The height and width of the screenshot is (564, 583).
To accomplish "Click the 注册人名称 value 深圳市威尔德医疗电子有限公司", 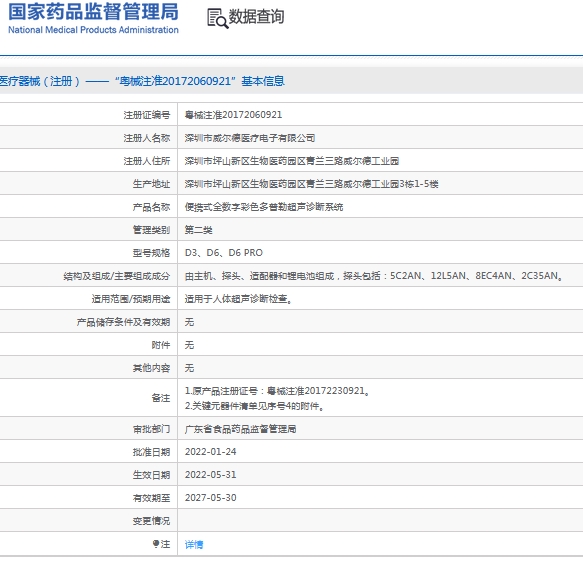I will coord(250,138).
